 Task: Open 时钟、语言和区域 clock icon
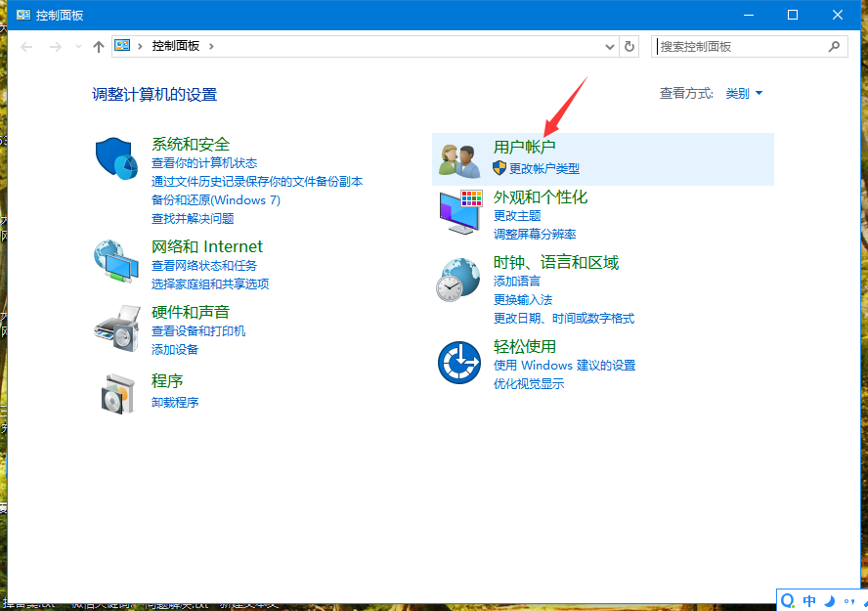click(x=458, y=281)
